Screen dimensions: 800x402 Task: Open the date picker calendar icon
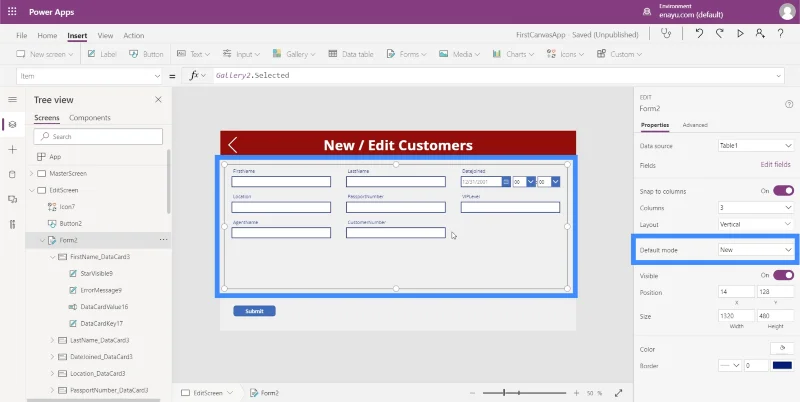point(506,182)
